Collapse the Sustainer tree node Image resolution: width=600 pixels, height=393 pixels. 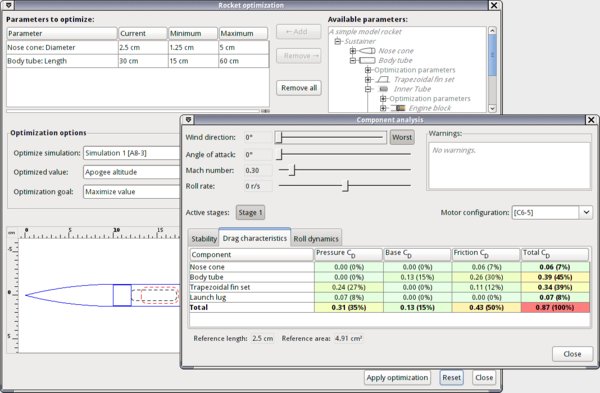click(x=338, y=41)
